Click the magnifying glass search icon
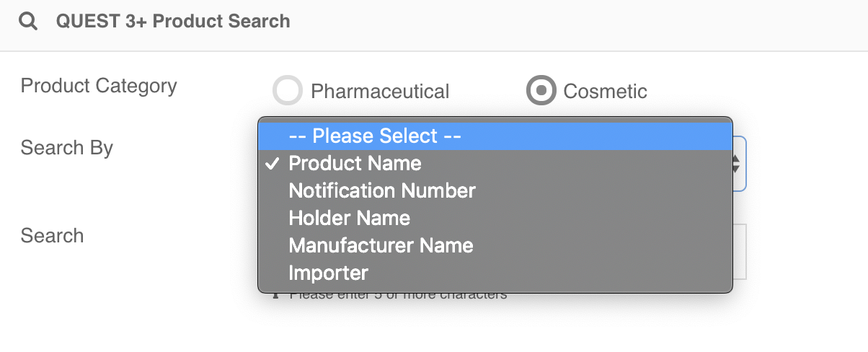The height and width of the screenshot is (352, 868). pos(28,21)
